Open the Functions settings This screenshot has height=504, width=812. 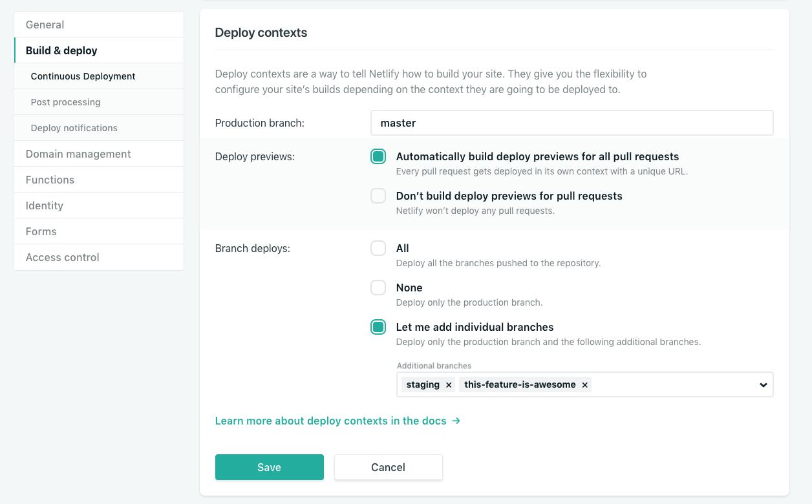click(x=50, y=180)
